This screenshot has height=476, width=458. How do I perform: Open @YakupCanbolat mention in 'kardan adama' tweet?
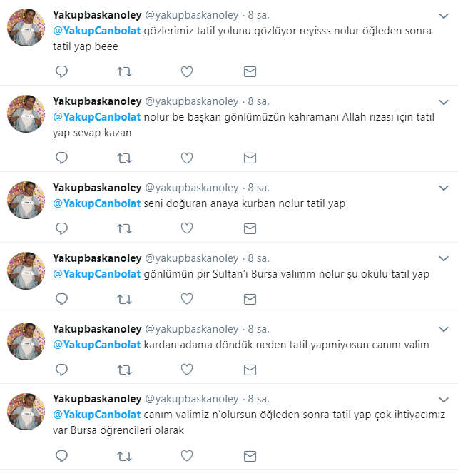tap(97, 345)
